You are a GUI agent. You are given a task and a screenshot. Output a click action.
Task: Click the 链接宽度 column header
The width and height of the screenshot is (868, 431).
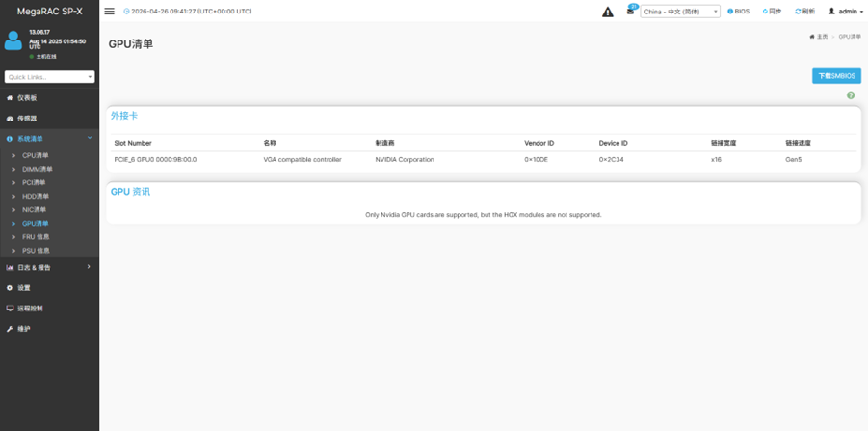coord(723,143)
